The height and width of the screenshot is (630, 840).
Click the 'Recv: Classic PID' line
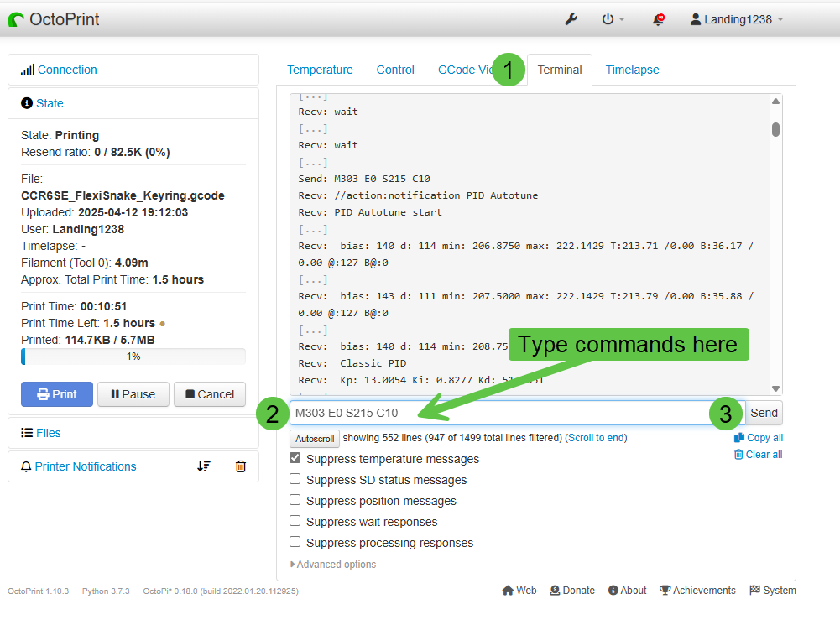click(x=352, y=363)
